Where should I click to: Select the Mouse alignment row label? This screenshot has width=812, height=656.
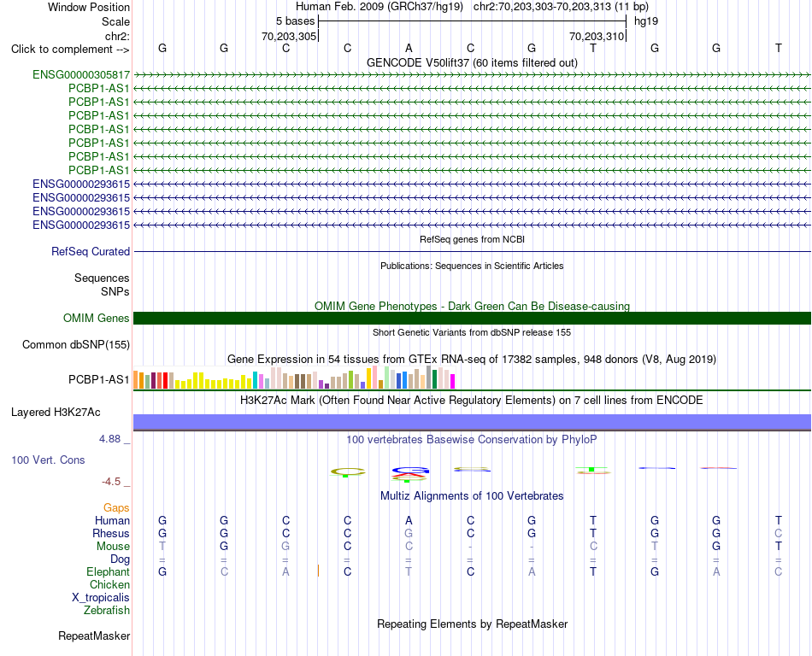pyautogui.click(x=113, y=547)
